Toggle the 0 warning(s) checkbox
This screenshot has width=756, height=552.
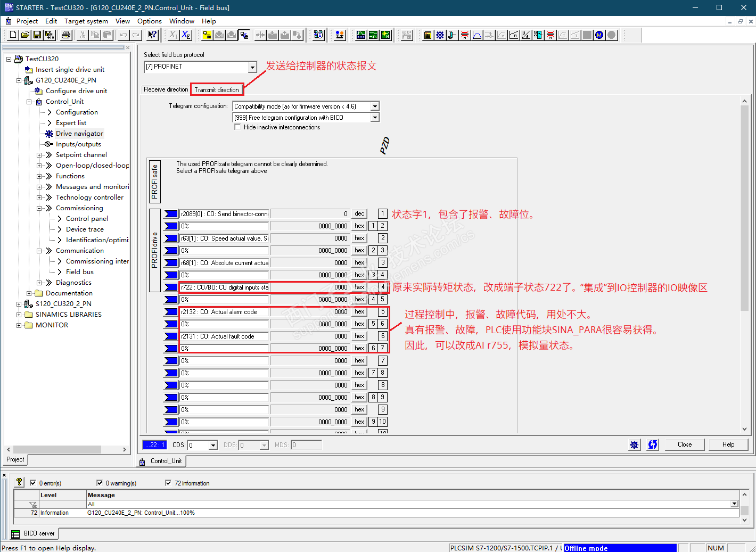click(x=100, y=483)
